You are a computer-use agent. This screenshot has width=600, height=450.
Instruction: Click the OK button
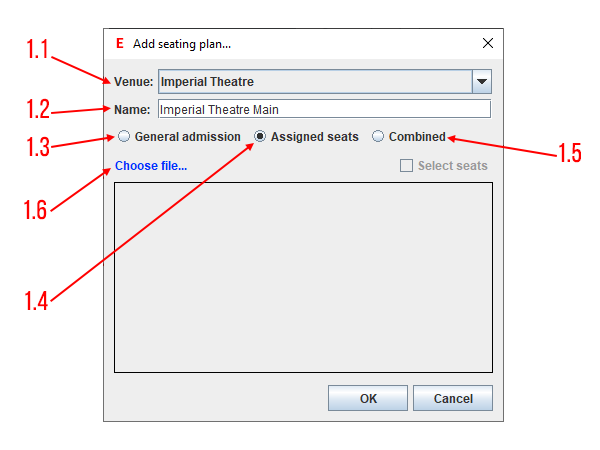[368, 398]
